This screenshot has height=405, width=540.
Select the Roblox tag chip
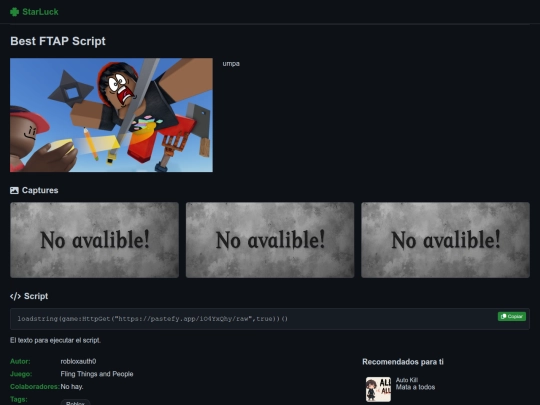[75, 403]
